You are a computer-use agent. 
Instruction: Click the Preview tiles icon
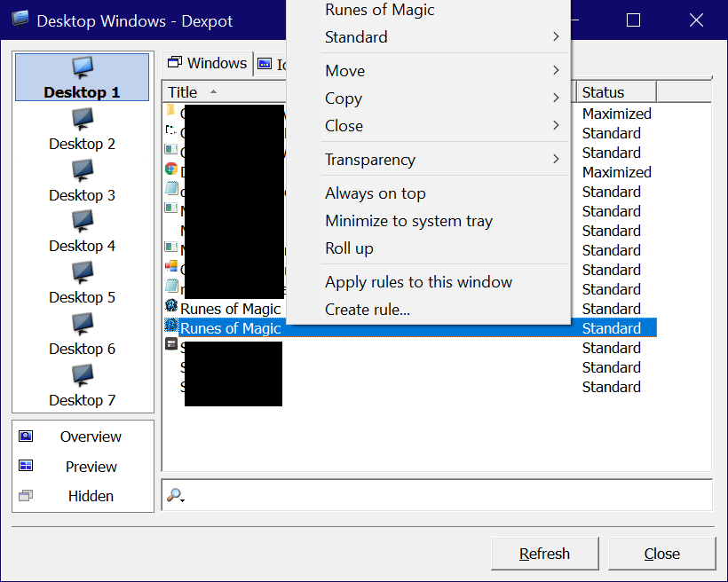click(25, 466)
